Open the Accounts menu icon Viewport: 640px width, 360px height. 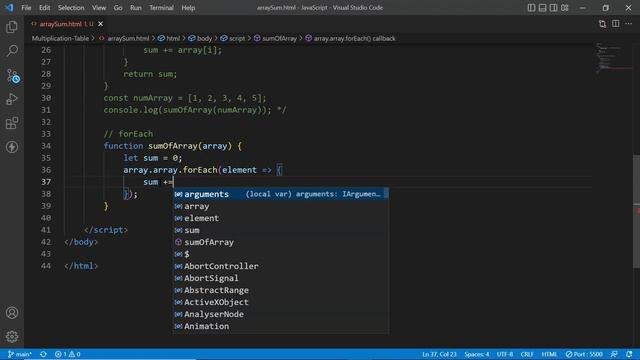12,313
